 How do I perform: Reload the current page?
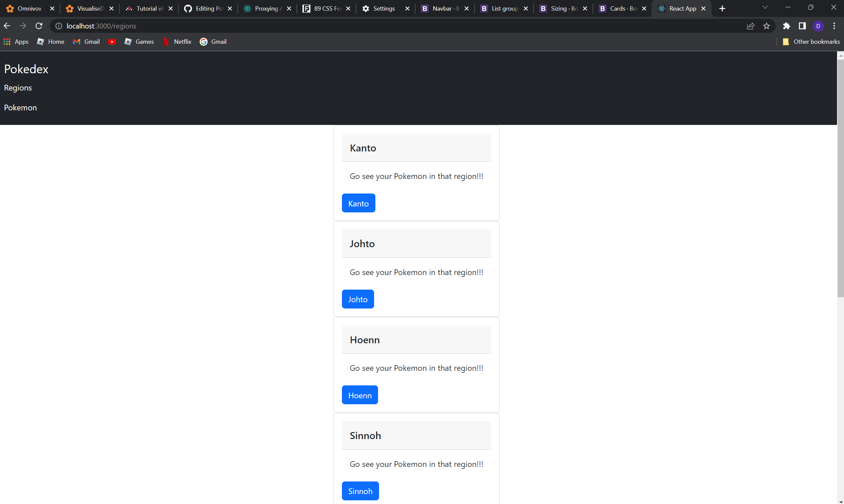[39, 26]
